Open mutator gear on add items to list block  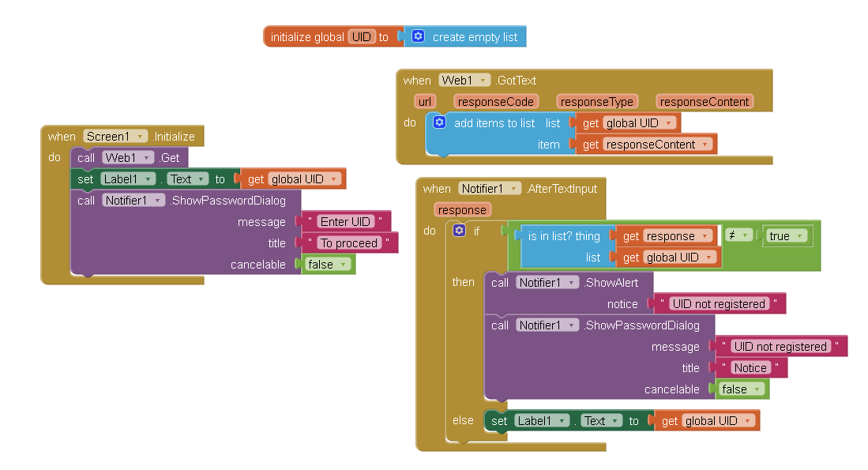440,122
